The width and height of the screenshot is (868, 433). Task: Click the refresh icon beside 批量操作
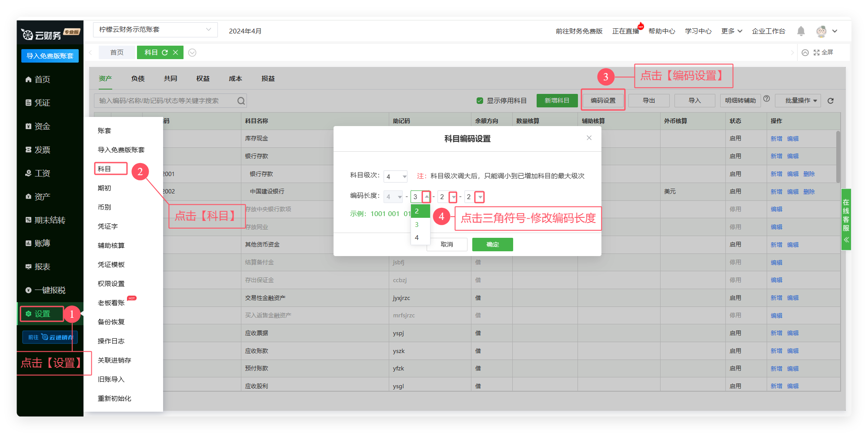[x=830, y=101]
